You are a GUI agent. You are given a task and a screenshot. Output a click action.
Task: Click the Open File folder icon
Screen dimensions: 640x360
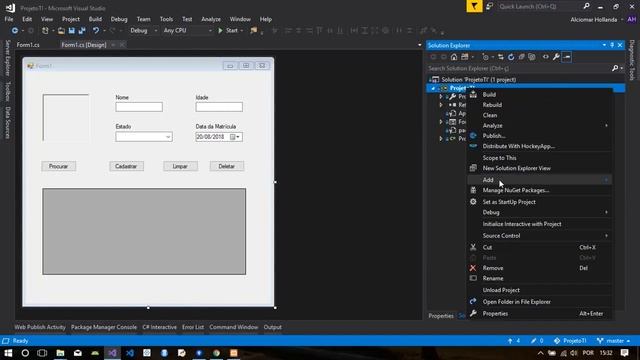point(61,31)
